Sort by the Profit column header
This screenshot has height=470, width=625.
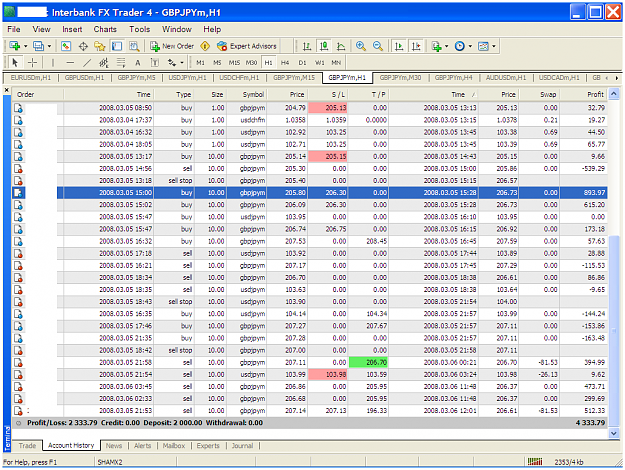(x=583, y=94)
